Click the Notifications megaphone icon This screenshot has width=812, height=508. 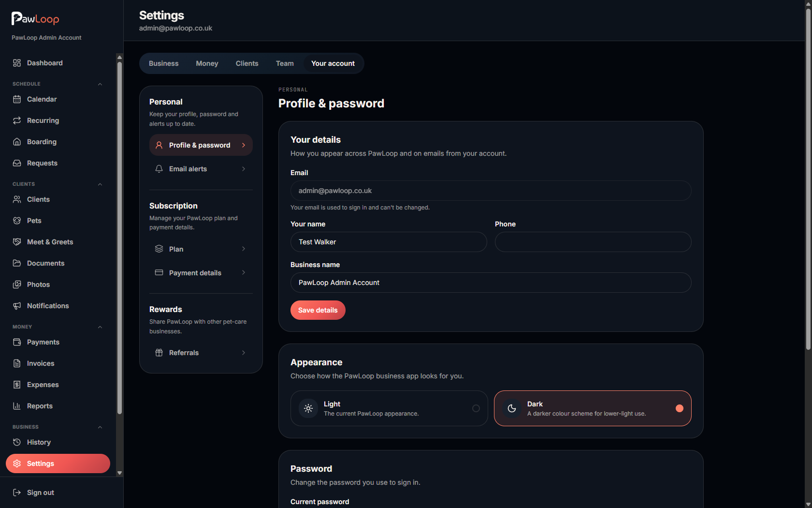[x=17, y=306]
